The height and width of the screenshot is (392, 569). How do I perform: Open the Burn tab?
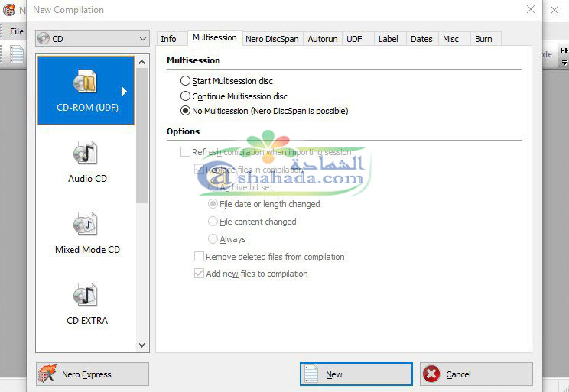coord(483,39)
